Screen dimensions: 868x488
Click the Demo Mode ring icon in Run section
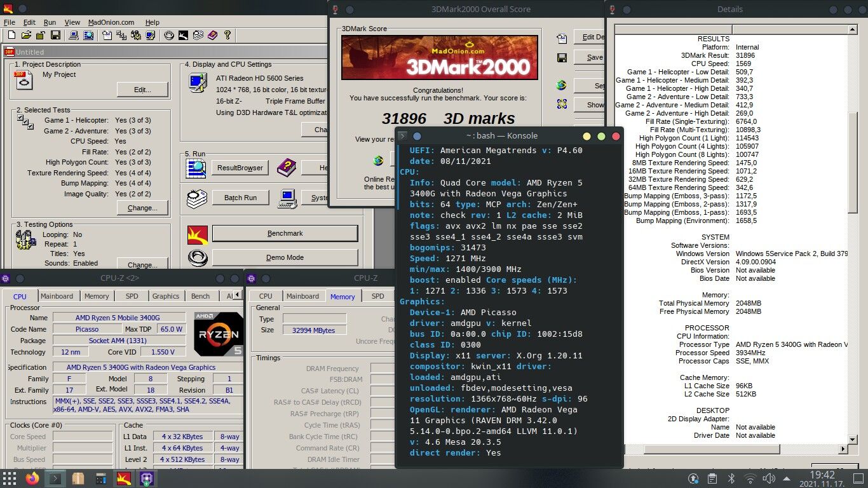197,258
